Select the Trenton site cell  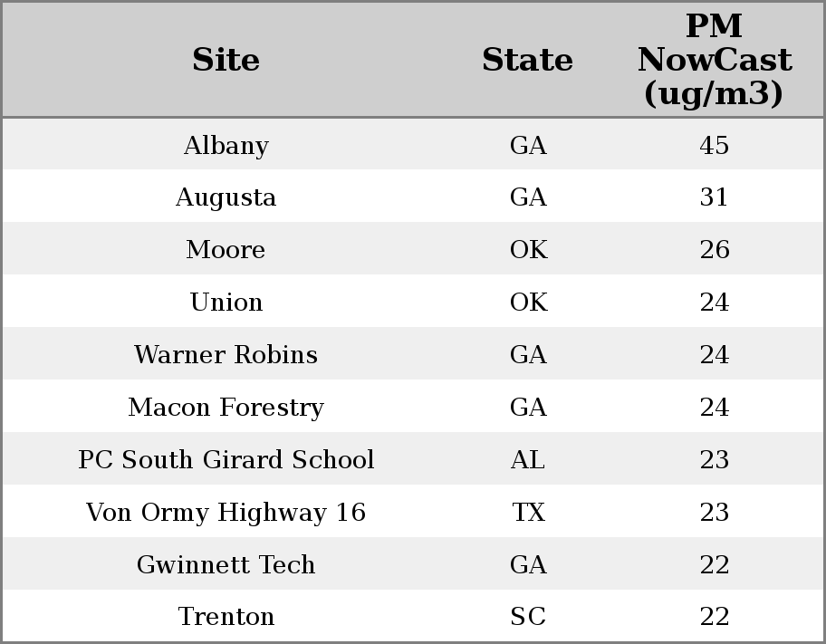click(226, 617)
